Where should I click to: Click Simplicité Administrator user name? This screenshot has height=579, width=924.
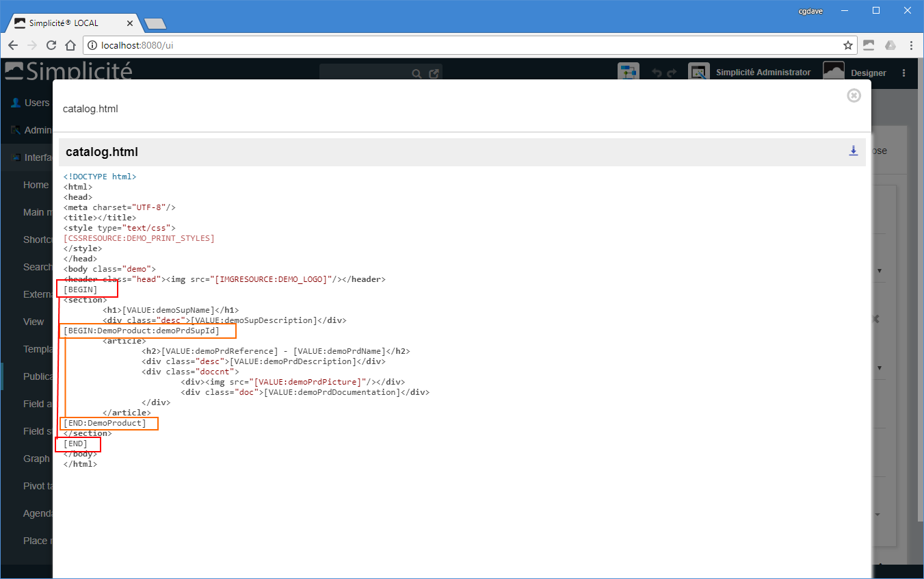763,73
